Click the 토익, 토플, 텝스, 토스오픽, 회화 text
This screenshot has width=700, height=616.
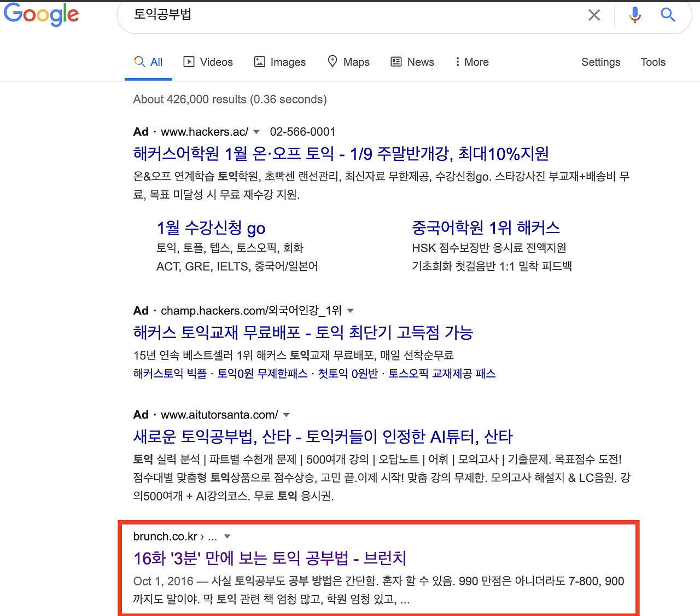tap(230, 248)
